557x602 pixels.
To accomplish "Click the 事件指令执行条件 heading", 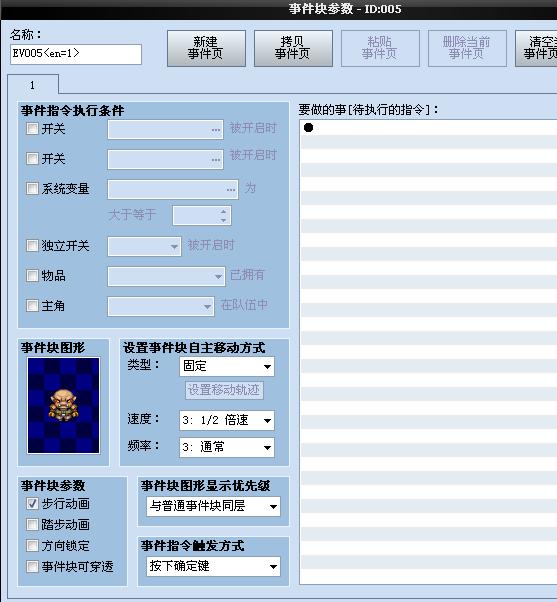I will [x=73, y=111].
